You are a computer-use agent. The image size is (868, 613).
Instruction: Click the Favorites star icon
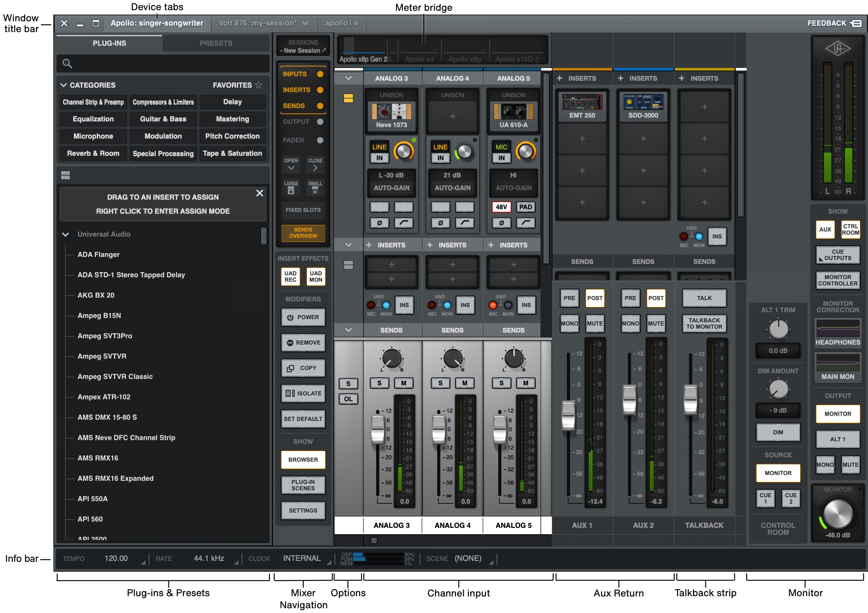tap(259, 85)
